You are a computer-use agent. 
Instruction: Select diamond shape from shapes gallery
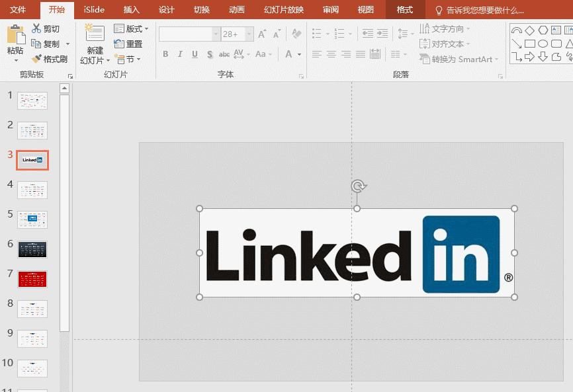tap(529, 30)
